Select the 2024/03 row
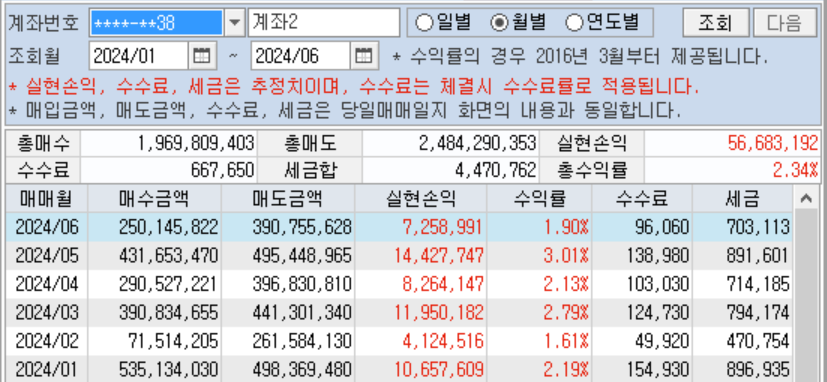The image size is (827, 382). [399, 312]
